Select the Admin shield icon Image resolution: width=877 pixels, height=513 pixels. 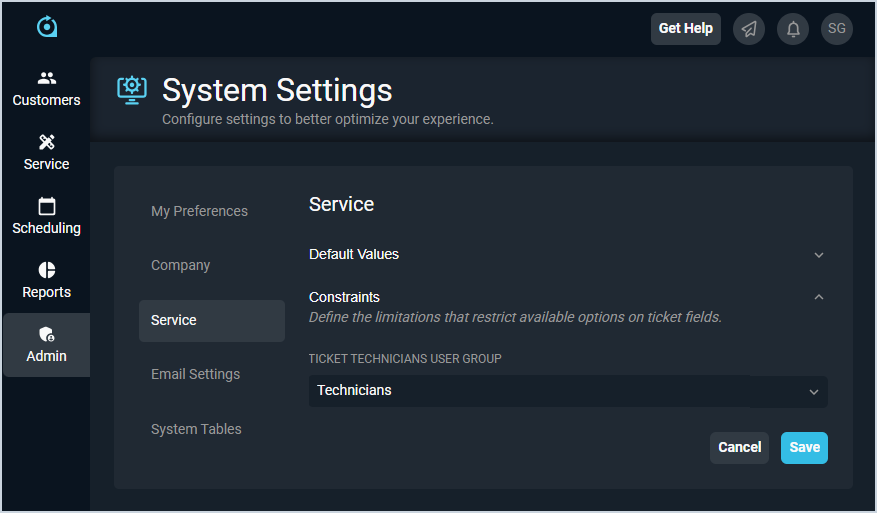47,334
